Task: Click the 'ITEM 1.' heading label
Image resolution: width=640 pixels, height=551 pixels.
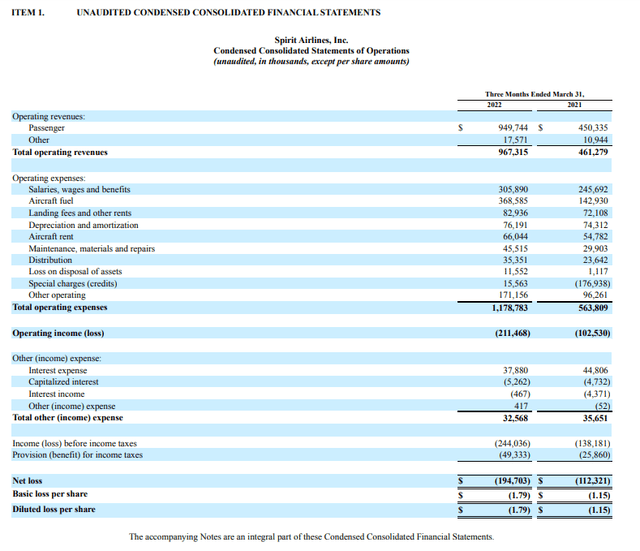Action: point(28,13)
